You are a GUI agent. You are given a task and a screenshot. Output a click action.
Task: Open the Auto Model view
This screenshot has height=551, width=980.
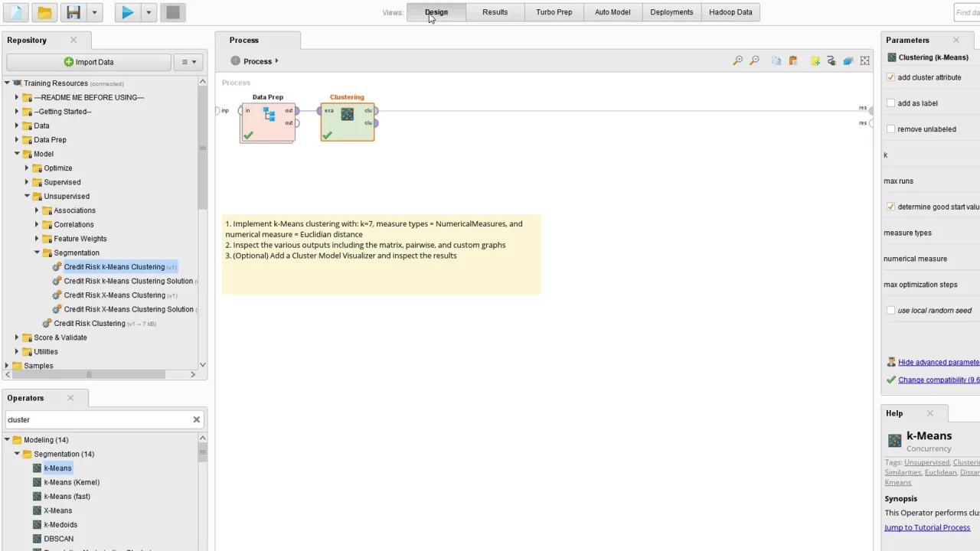click(x=612, y=12)
